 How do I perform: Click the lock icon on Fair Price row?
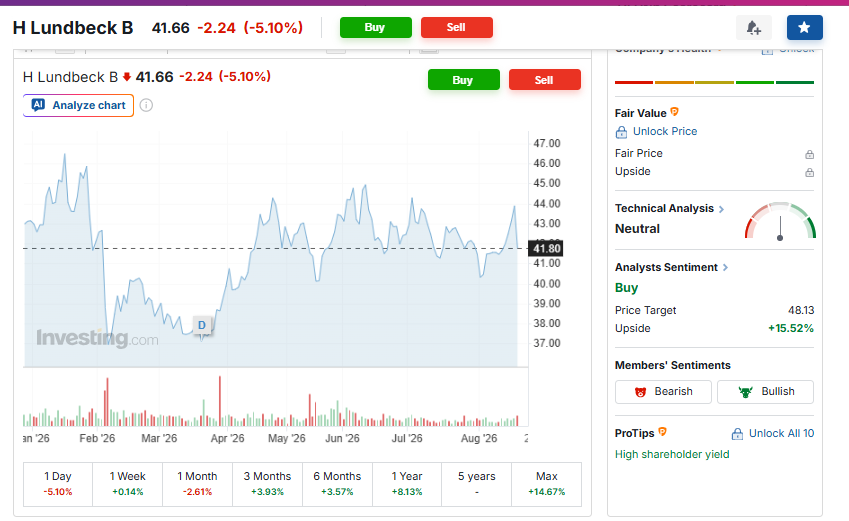pyautogui.click(x=809, y=154)
